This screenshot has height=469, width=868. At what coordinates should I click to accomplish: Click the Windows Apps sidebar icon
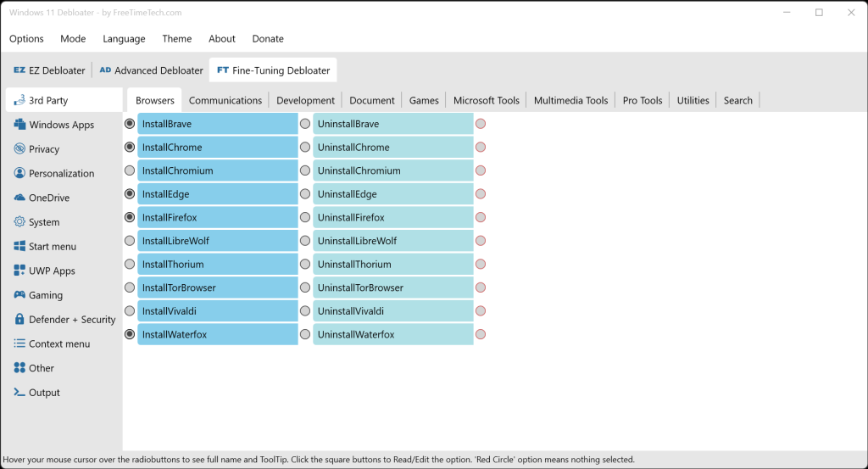(19, 125)
